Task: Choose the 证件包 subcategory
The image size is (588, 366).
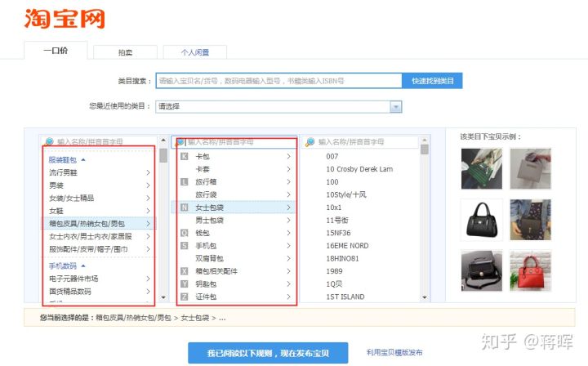Action: 234,297
